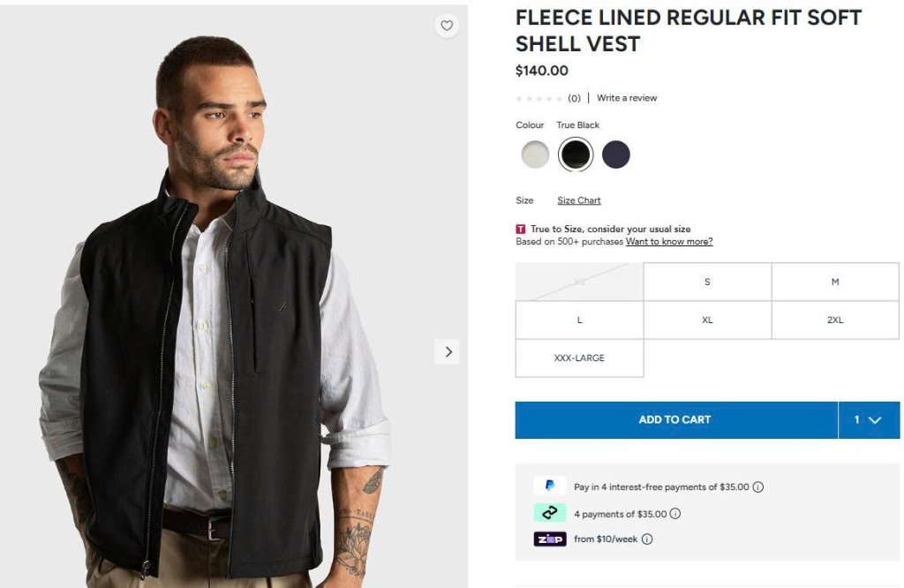
Task: Select size S
Action: tap(707, 282)
